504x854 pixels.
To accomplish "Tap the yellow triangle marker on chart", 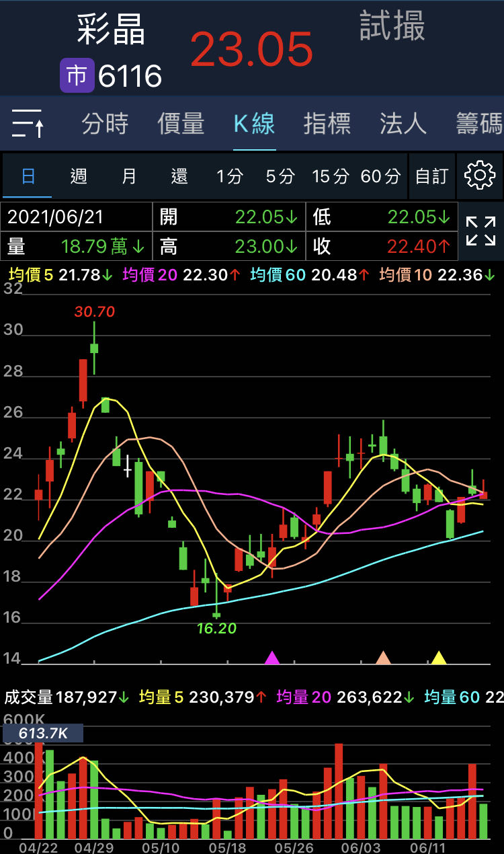I will 439,658.
